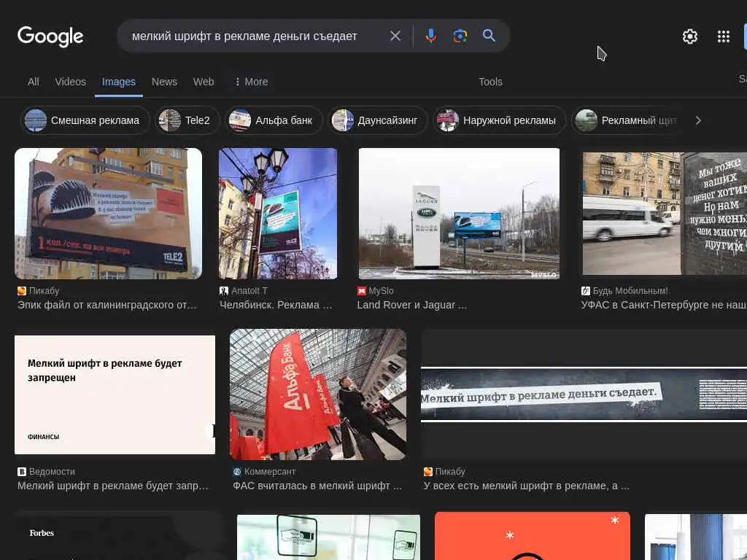
Task: Click the Google logo
Action: (x=50, y=36)
